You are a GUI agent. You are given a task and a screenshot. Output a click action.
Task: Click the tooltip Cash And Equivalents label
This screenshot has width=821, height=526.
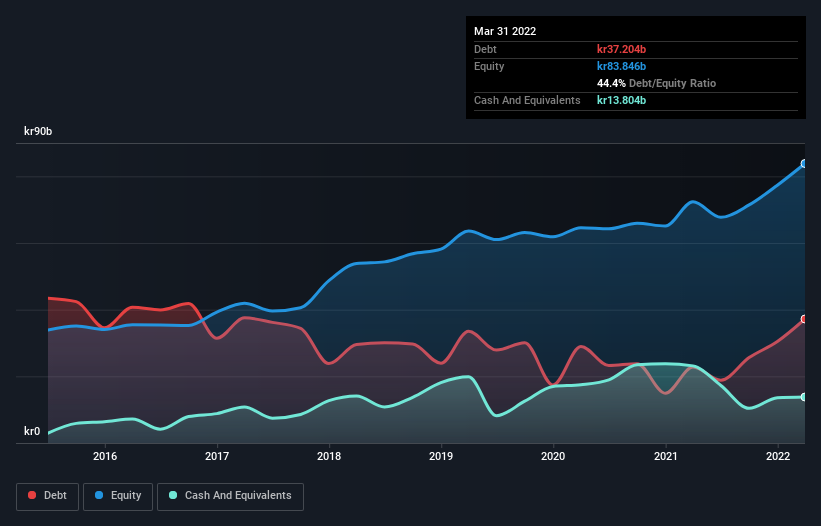pos(527,100)
